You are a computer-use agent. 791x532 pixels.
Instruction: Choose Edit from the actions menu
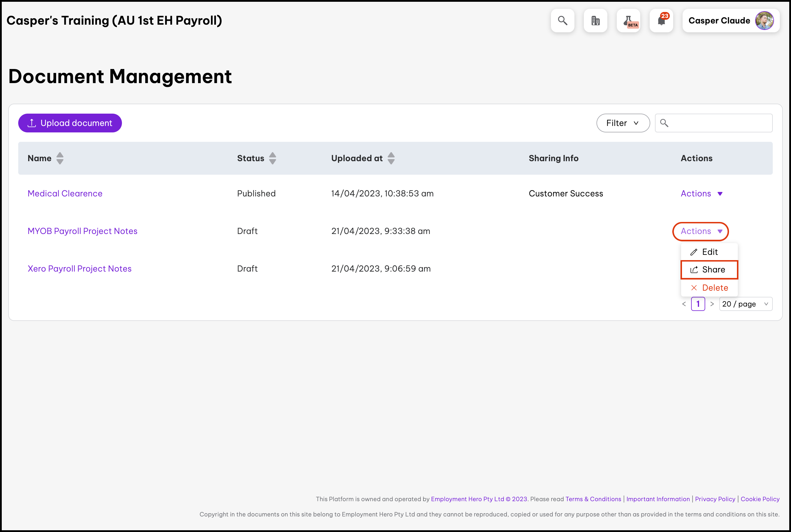(709, 252)
